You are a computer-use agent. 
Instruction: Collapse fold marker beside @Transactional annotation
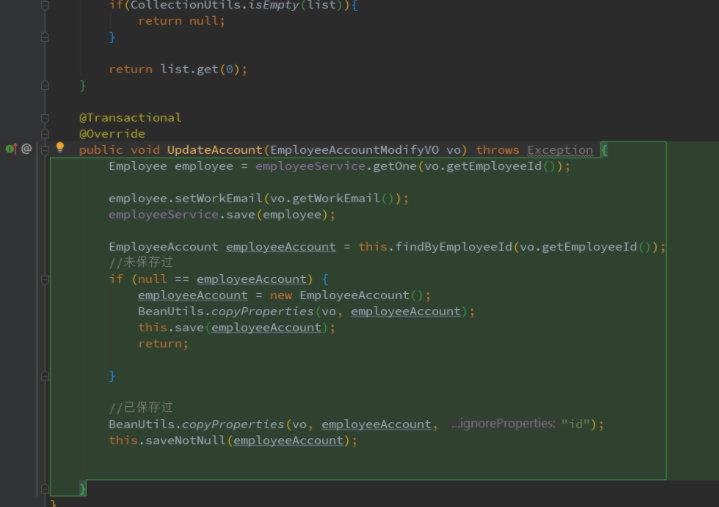tap(45, 118)
